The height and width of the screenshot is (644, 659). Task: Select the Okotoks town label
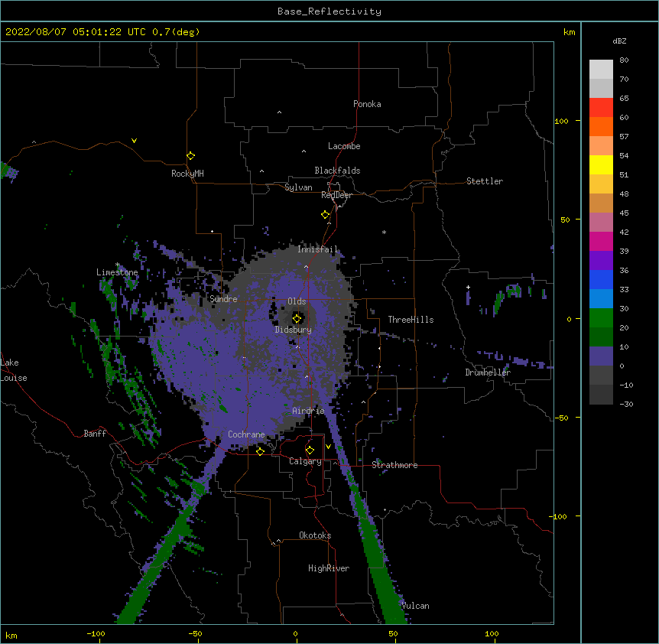pyautogui.click(x=315, y=535)
